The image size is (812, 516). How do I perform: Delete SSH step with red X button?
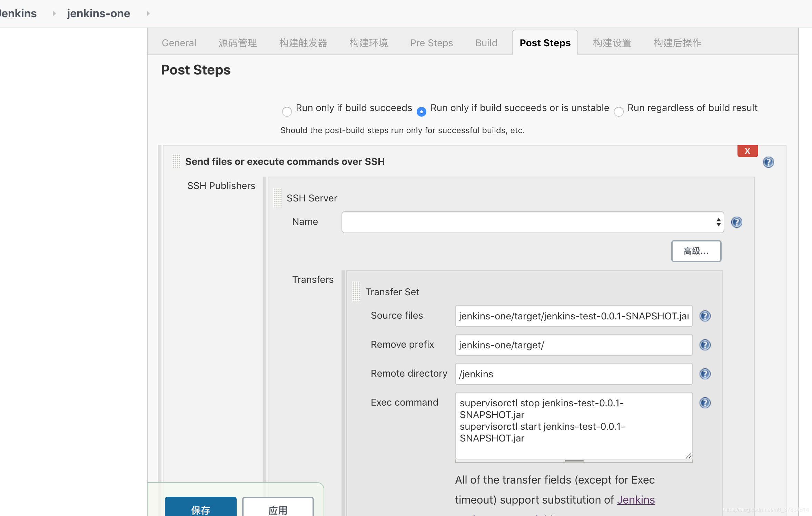coord(747,151)
